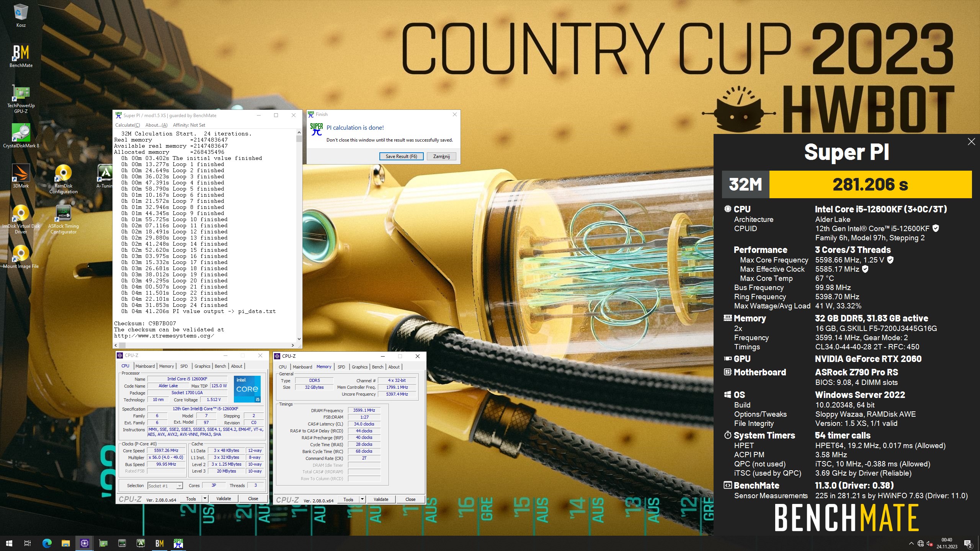The width and height of the screenshot is (980, 551).
Task: Select the A-Tuning taskbar icon
Action: tap(141, 543)
